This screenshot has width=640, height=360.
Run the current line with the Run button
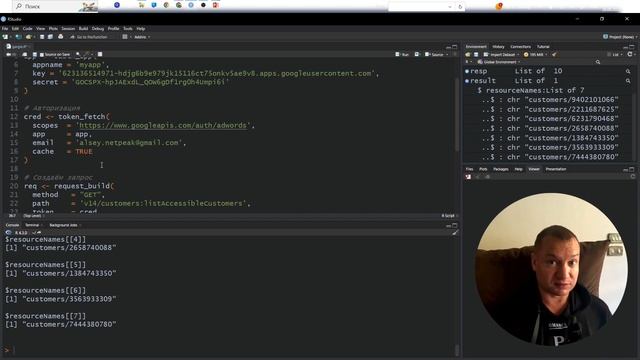click(402, 54)
